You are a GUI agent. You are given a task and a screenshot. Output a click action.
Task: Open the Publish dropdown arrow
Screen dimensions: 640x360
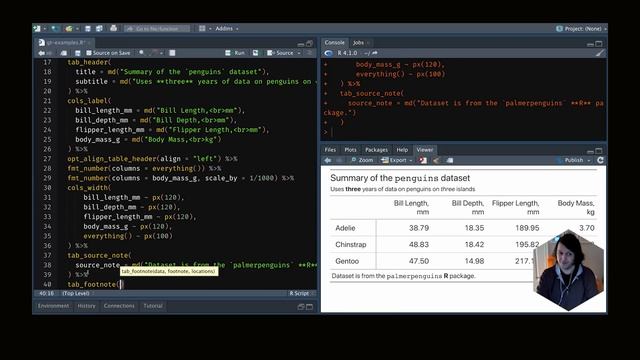click(589, 161)
